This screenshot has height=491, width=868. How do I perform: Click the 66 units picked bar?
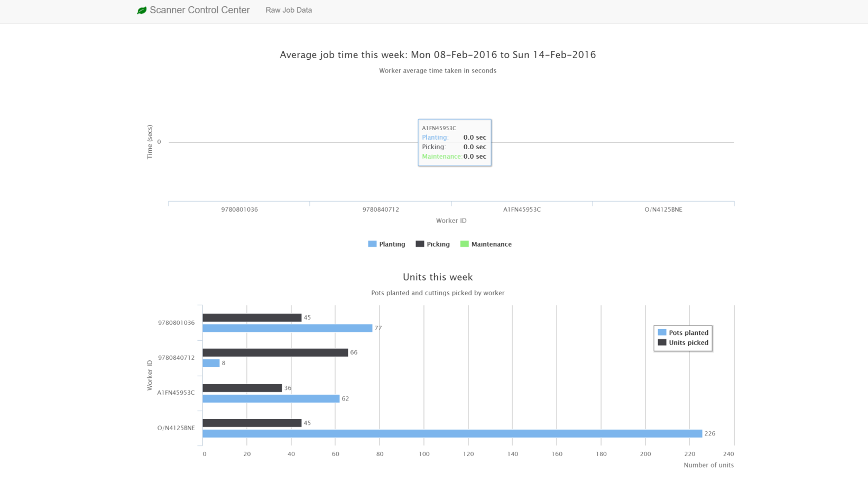pos(275,352)
